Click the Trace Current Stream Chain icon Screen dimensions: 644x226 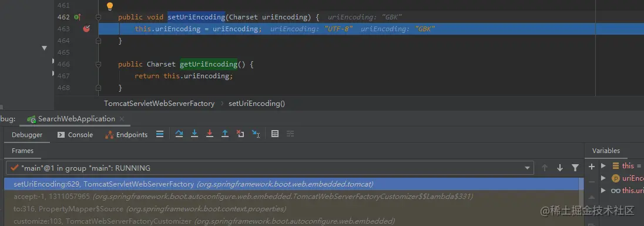pyautogui.click(x=290, y=134)
